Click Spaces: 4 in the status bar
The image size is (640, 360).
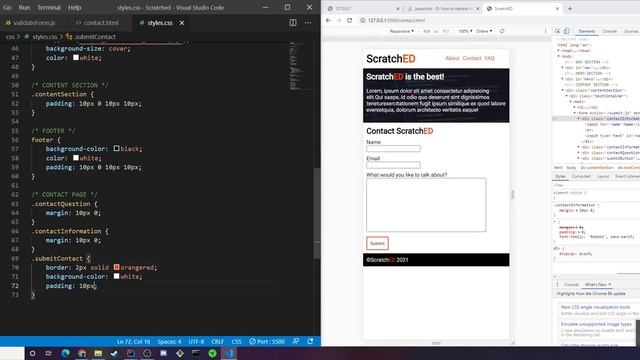tap(169, 341)
